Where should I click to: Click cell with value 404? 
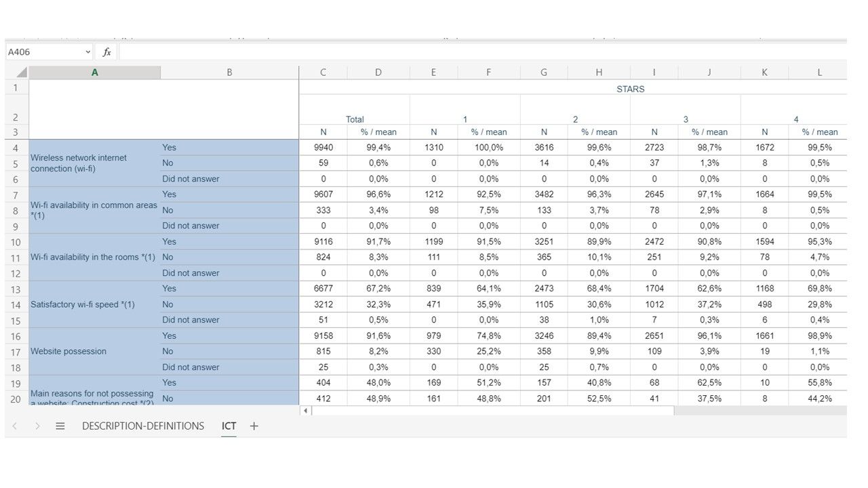[x=323, y=383]
